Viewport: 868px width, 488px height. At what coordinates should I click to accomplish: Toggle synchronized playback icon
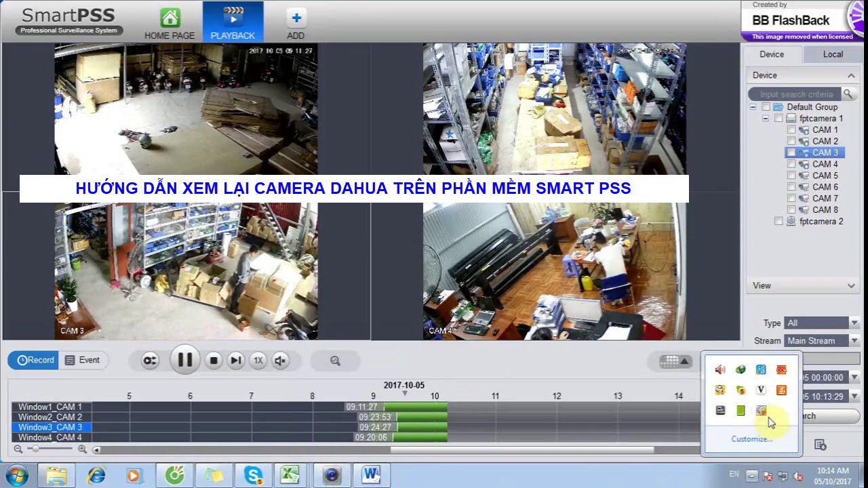[150, 361]
